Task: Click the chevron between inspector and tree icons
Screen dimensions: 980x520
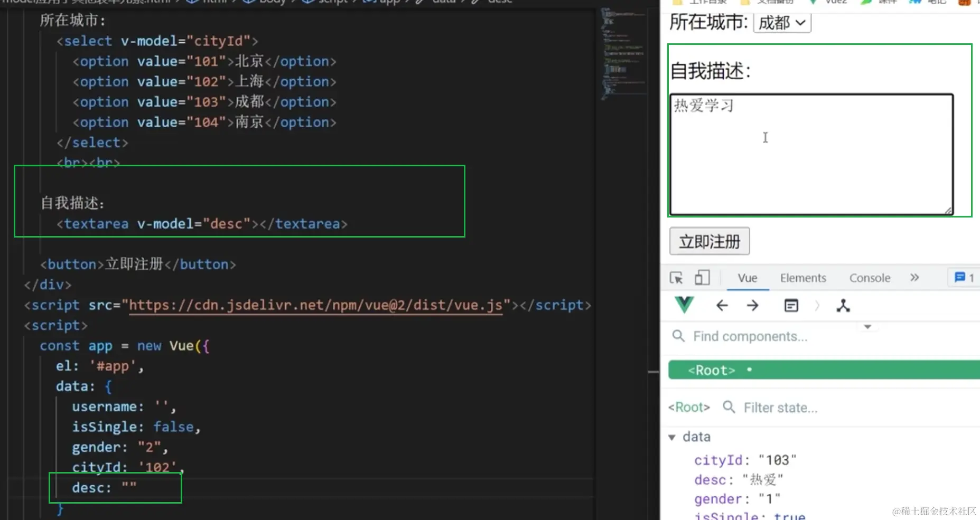Action: click(x=817, y=306)
